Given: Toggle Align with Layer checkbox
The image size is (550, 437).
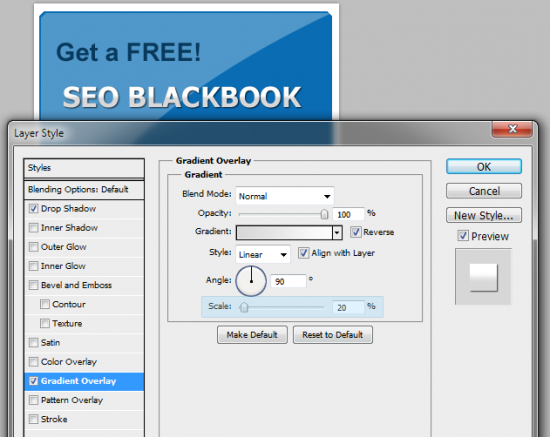Looking at the screenshot, I should click(x=303, y=253).
